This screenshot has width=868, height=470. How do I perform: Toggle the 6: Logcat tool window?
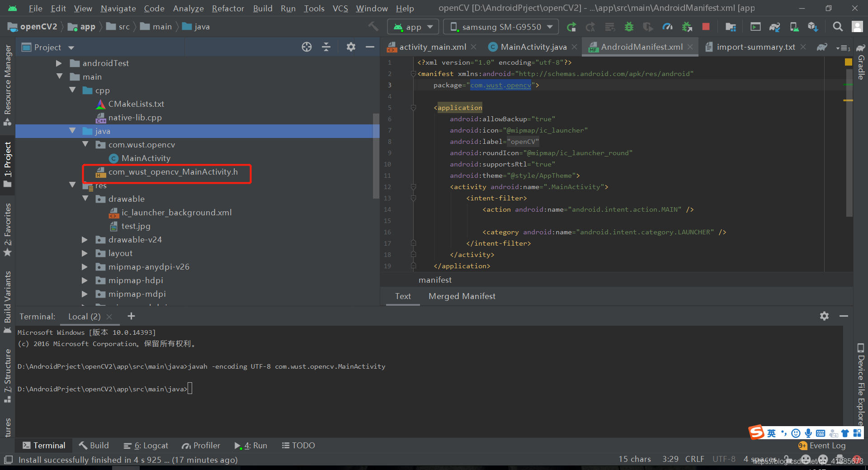pos(146,446)
